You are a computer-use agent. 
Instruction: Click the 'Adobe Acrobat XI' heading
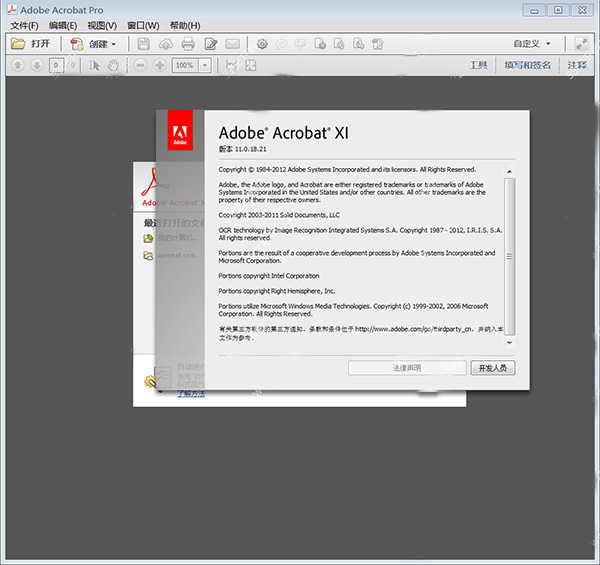coord(284,133)
